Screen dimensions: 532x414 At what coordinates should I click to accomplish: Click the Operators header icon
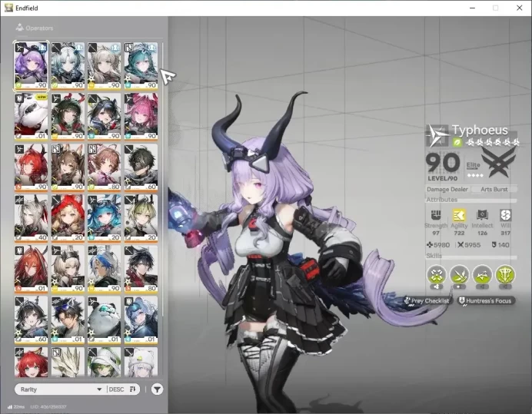(20, 28)
